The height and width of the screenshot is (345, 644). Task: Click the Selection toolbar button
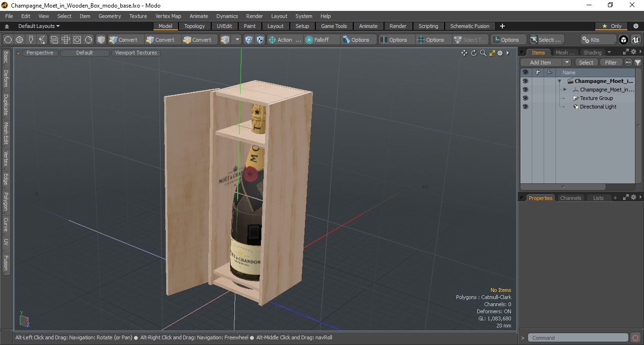tap(546, 40)
